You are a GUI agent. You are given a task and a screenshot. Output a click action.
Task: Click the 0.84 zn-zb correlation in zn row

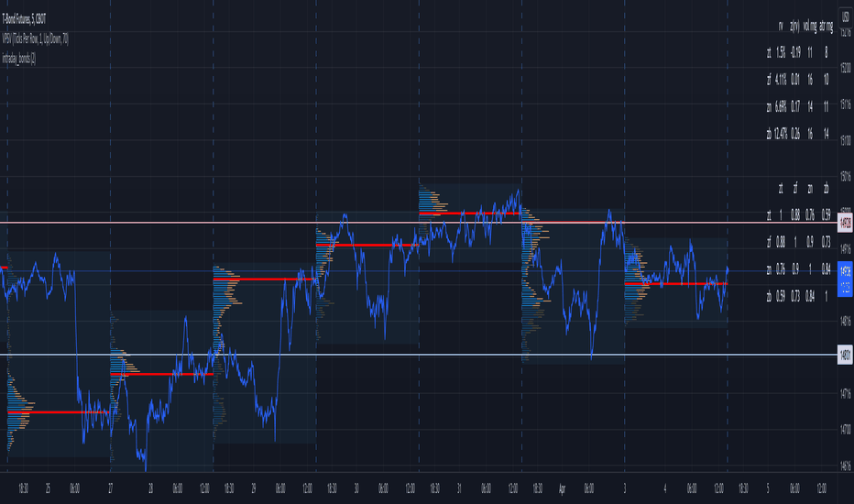[x=827, y=268]
